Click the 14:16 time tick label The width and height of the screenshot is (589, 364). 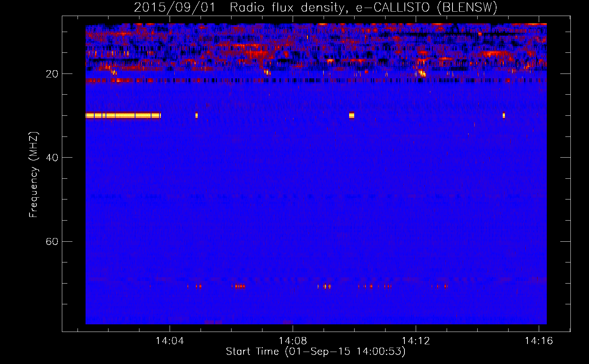tap(538, 341)
